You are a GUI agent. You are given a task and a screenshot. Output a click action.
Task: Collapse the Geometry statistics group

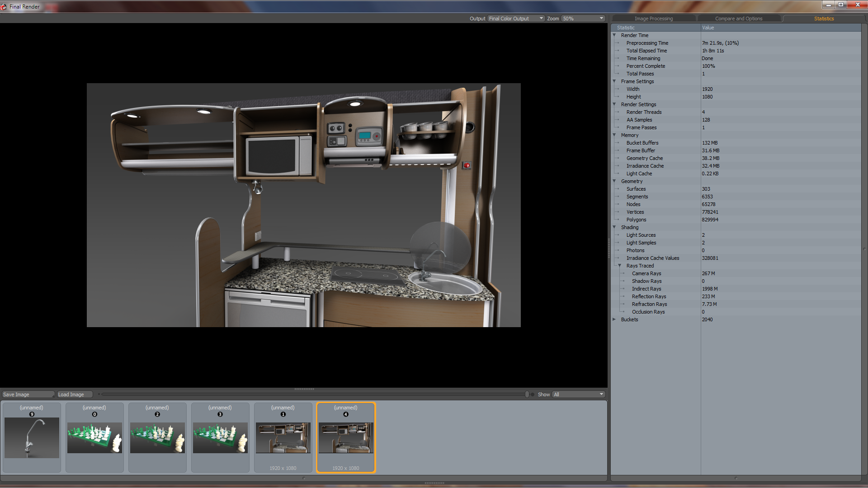coord(614,181)
